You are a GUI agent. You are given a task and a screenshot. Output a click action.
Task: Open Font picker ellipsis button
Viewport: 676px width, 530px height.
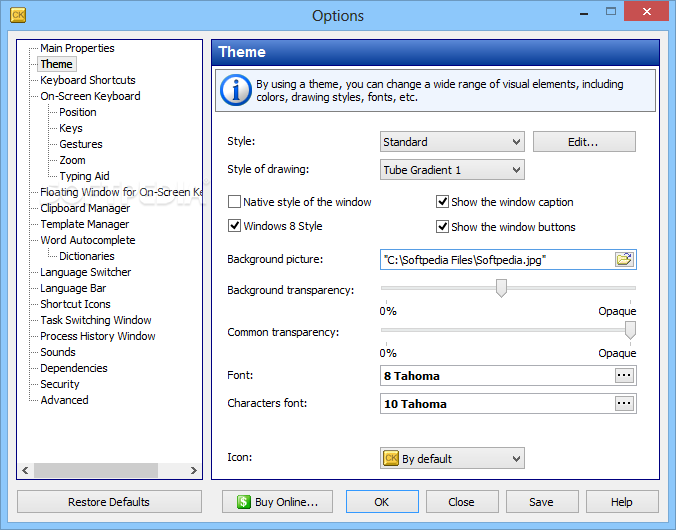point(624,375)
